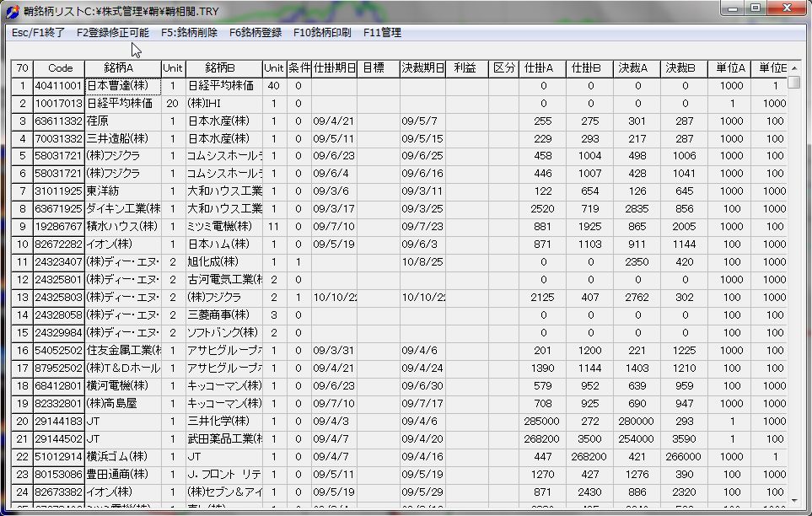Click 三井化学(株) in row 20

click(x=223, y=422)
